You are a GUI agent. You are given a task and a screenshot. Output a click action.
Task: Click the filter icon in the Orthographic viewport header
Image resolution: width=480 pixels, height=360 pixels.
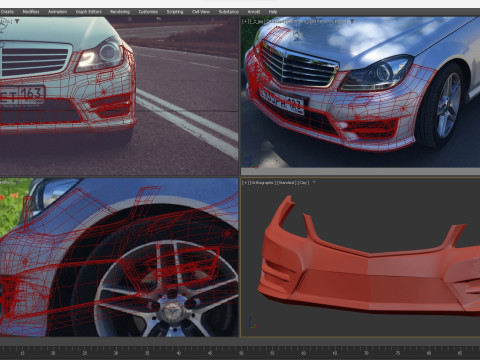coord(314,183)
